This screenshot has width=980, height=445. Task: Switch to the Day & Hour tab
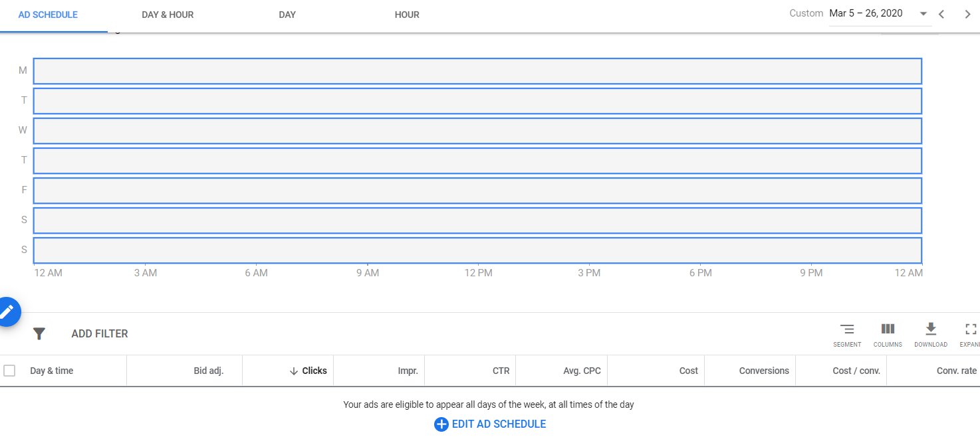[168, 15]
